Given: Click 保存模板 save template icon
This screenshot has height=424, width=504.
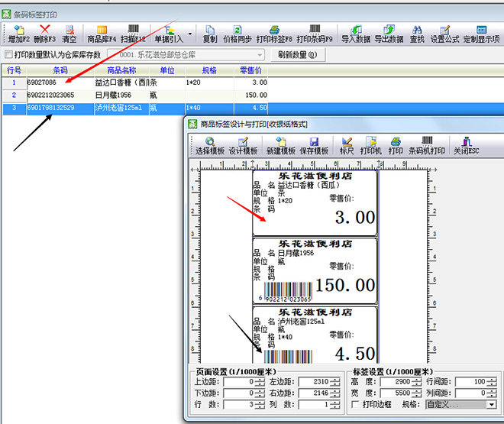Looking at the screenshot, I should [x=313, y=145].
